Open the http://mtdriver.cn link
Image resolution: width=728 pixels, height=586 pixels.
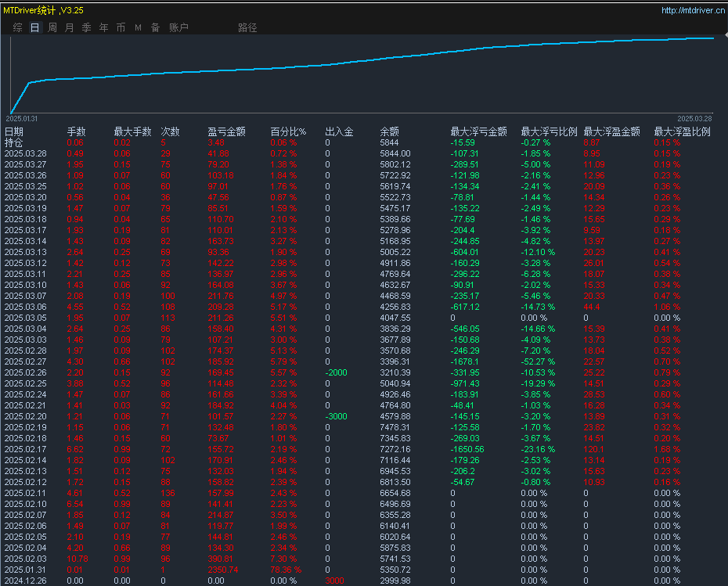tap(692, 10)
